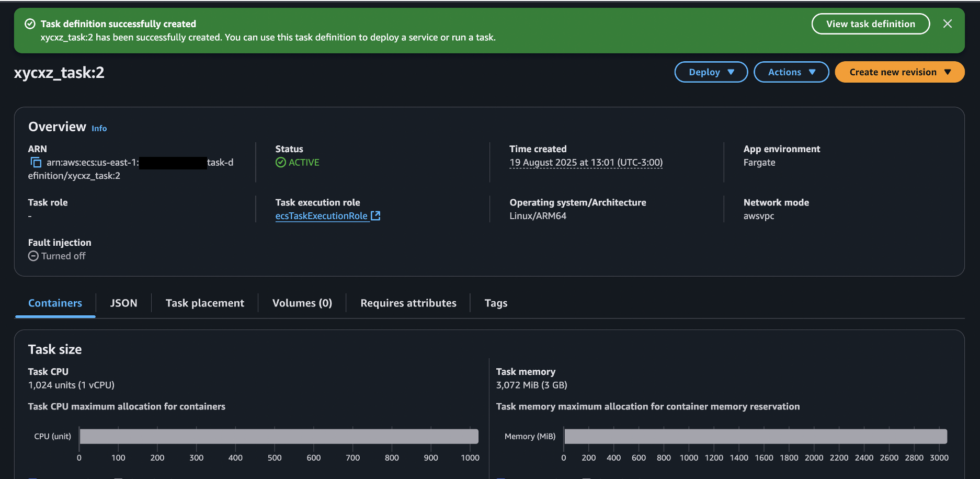Open the Task placement tab

click(204, 303)
